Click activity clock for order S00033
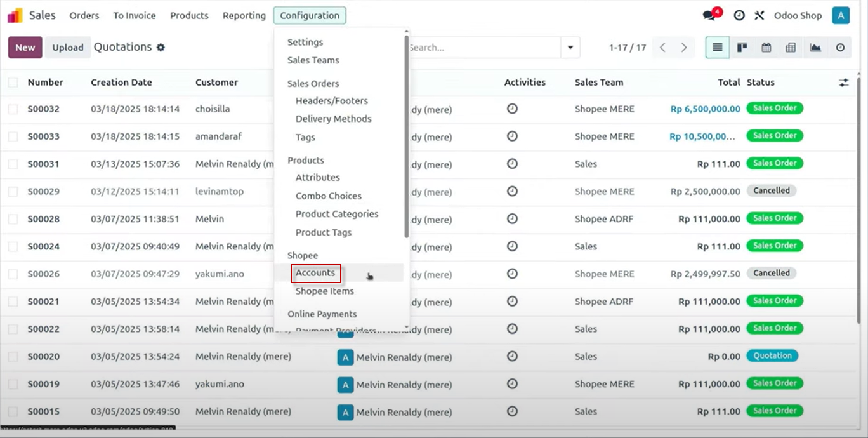This screenshot has height=438, width=868. pos(512,136)
